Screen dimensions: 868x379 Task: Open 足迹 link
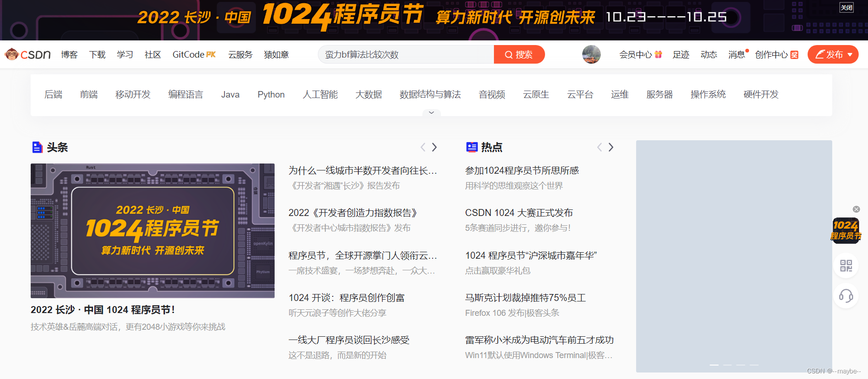681,54
